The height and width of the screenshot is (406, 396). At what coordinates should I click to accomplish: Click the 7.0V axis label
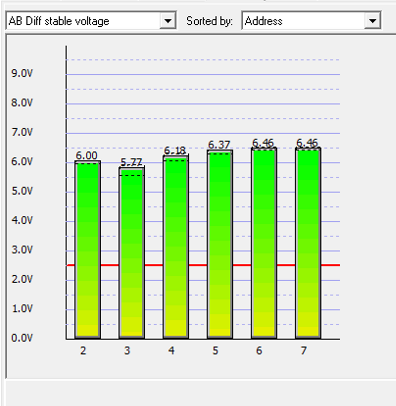[22, 132]
